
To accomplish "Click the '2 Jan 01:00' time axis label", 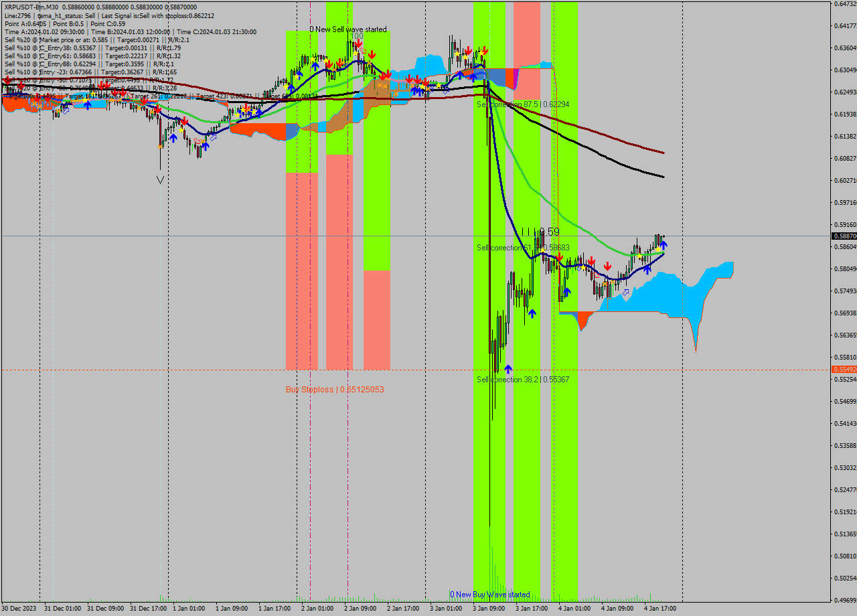I will click(x=317, y=609).
